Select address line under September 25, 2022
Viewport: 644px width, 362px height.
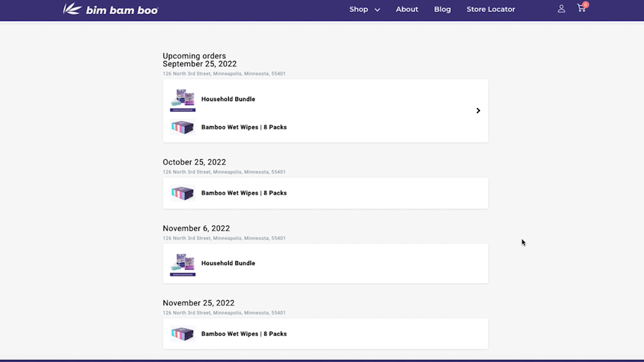(x=224, y=73)
